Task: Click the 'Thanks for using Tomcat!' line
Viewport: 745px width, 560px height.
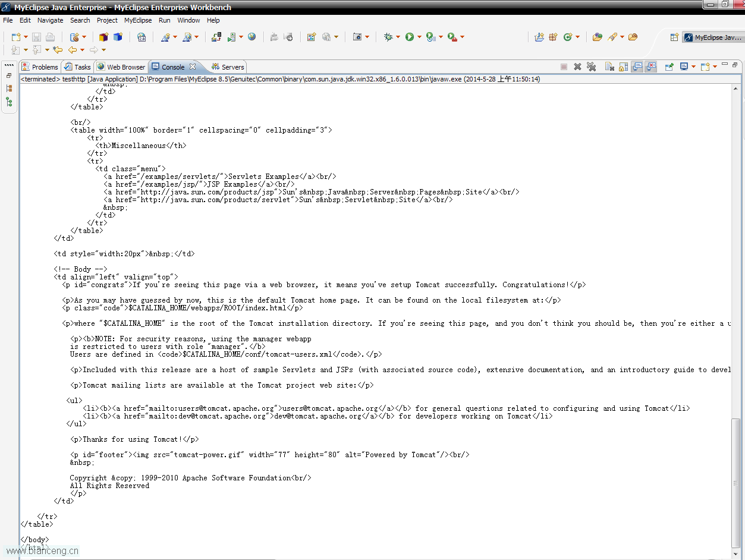Action: click(x=134, y=439)
